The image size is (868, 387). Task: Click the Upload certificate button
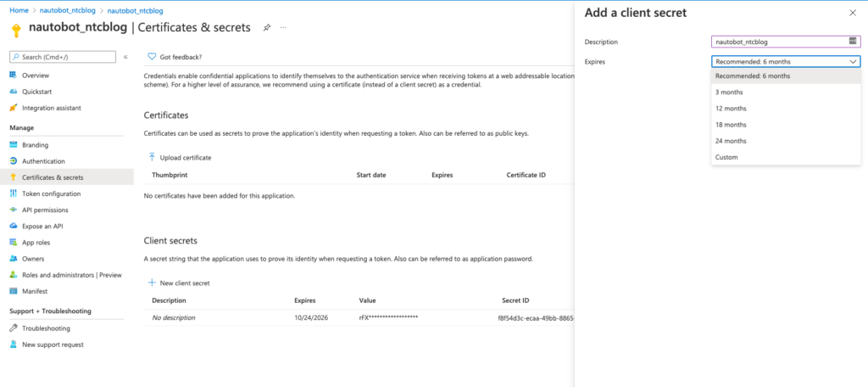pos(180,158)
